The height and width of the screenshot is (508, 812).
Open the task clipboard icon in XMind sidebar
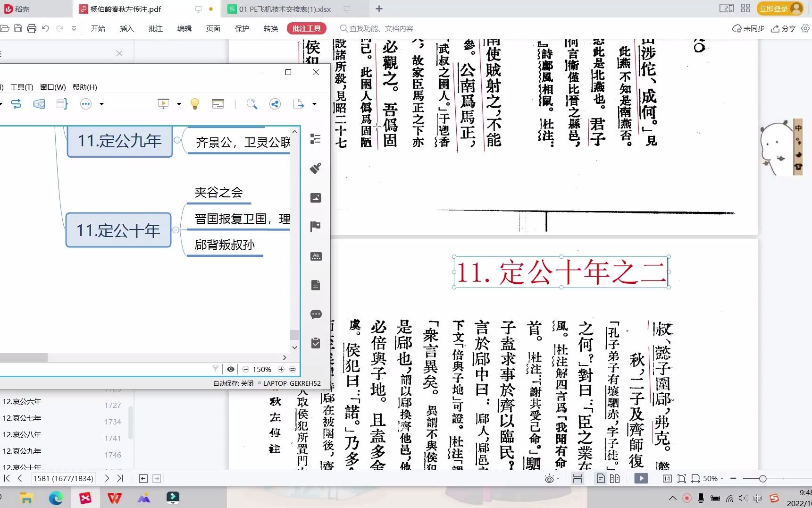coord(316,343)
